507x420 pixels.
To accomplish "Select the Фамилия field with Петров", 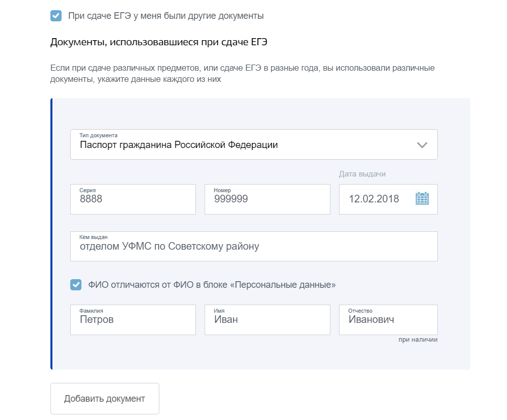I will click(x=133, y=319).
